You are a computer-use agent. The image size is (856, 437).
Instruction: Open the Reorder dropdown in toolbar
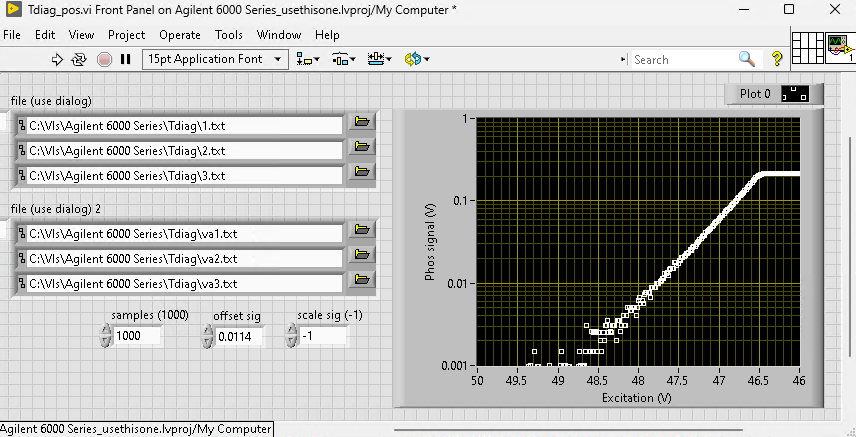(x=417, y=60)
